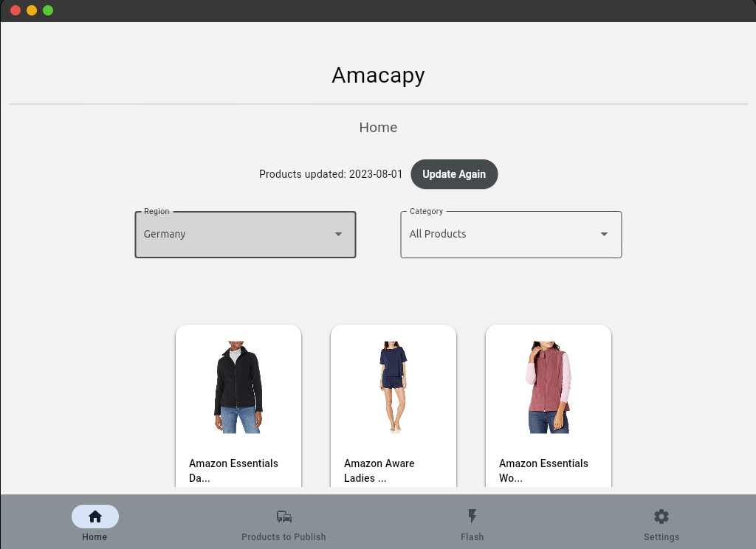Minimize the window with the yellow button
756x549 pixels.
point(32,10)
